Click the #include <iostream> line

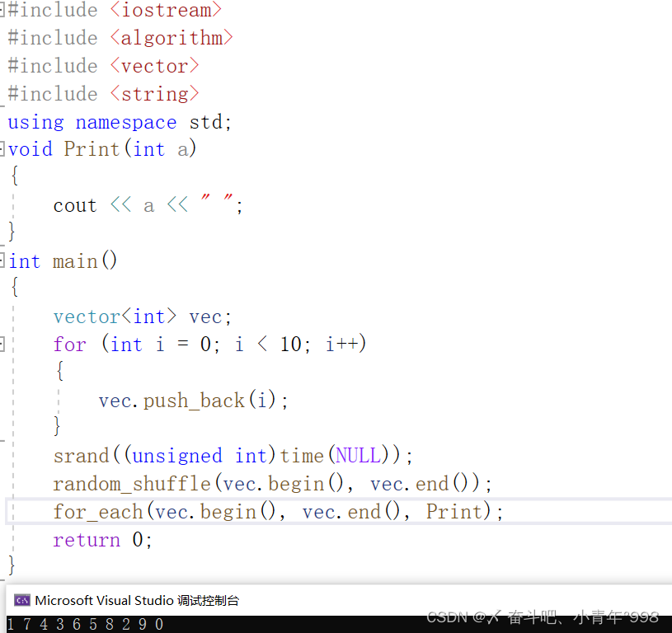tap(115, 10)
